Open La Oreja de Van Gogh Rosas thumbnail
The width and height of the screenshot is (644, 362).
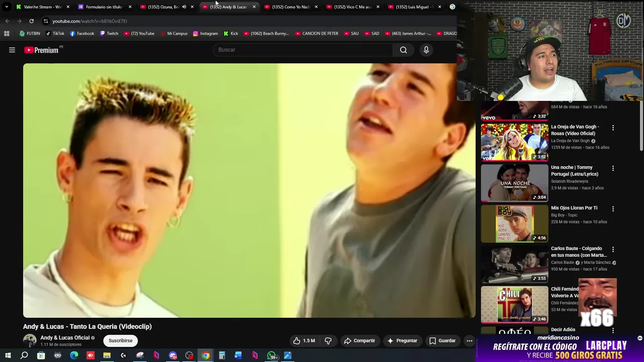coord(514,142)
